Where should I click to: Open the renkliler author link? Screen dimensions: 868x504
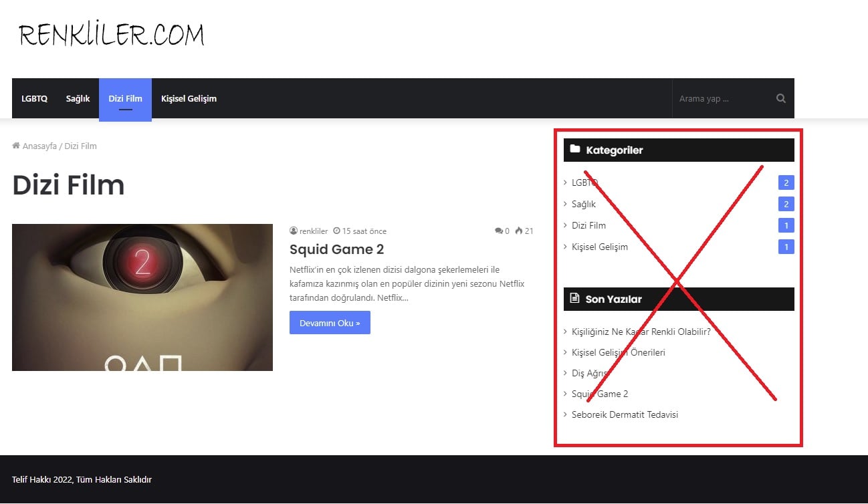314,231
